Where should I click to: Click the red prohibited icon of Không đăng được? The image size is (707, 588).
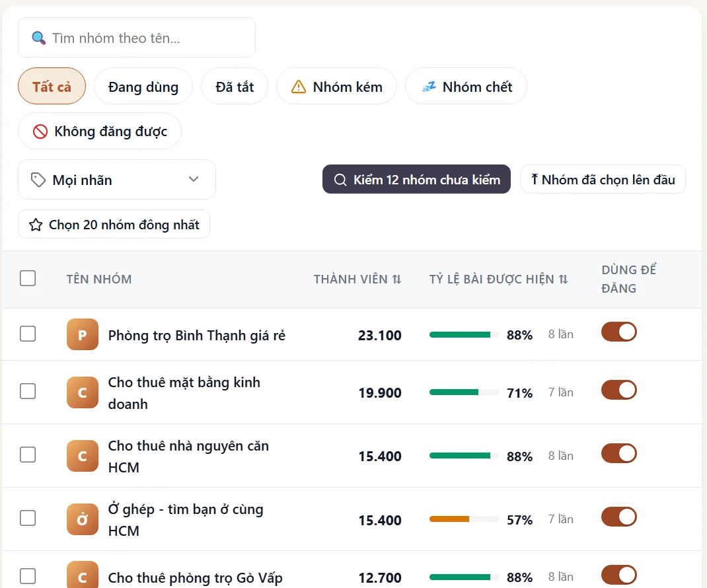point(40,131)
